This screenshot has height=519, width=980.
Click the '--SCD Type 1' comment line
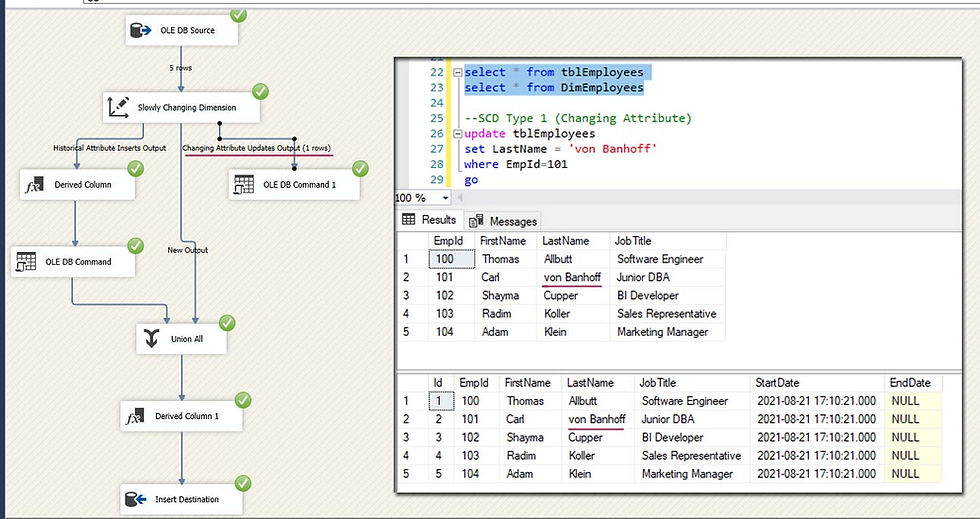[578, 118]
